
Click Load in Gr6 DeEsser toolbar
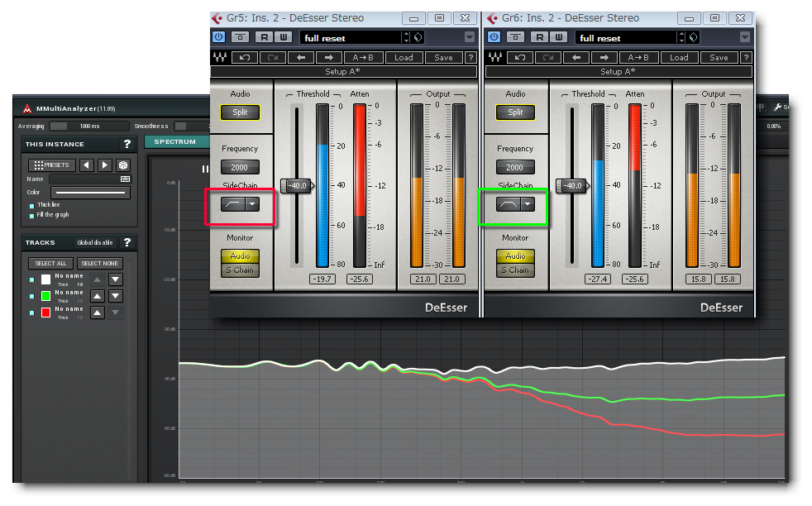coord(680,58)
